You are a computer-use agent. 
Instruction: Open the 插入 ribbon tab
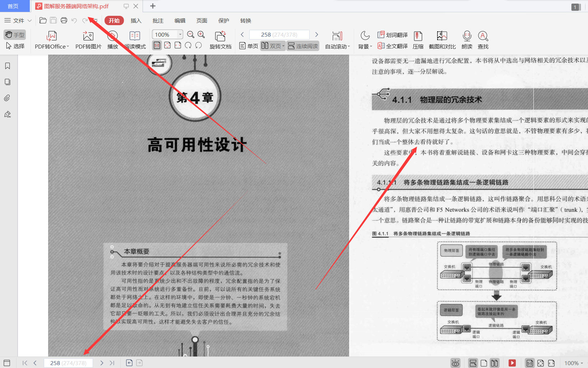(136, 20)
